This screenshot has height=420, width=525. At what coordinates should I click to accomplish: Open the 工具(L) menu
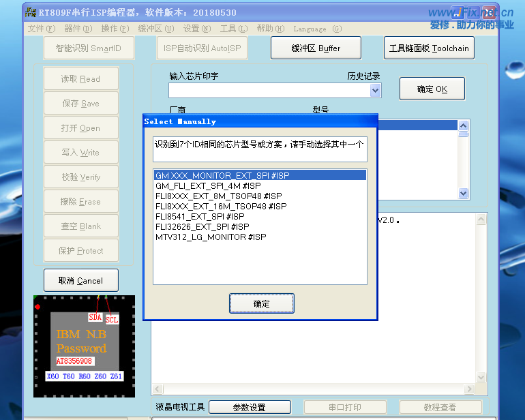tap(233, 29)
